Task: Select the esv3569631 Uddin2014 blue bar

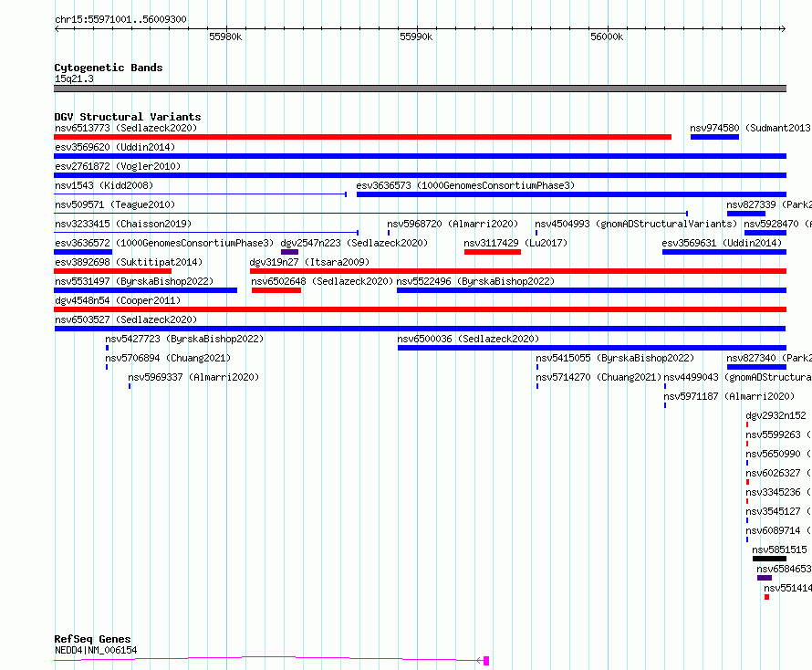Action: click(x=724, y=252)
